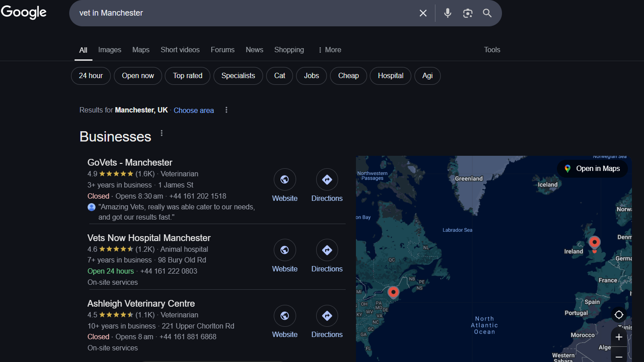Screen dimensions: 644x362
Task: Open Google Lens image search icon
Action: (x=468, y=13)
